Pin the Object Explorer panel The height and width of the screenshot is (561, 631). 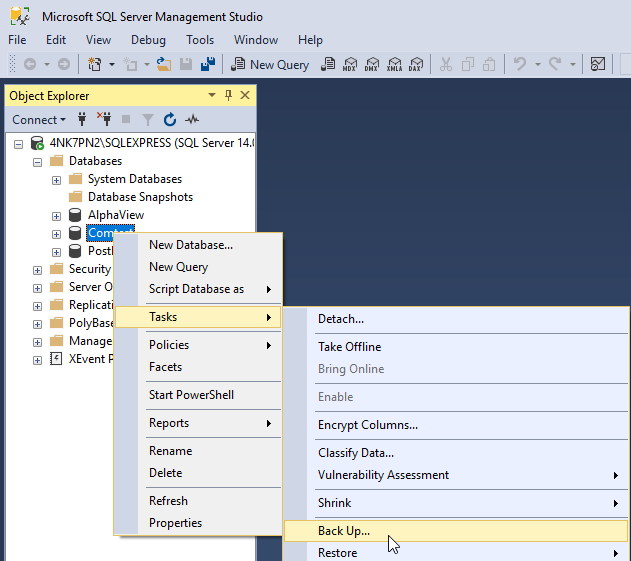point(228,96)
